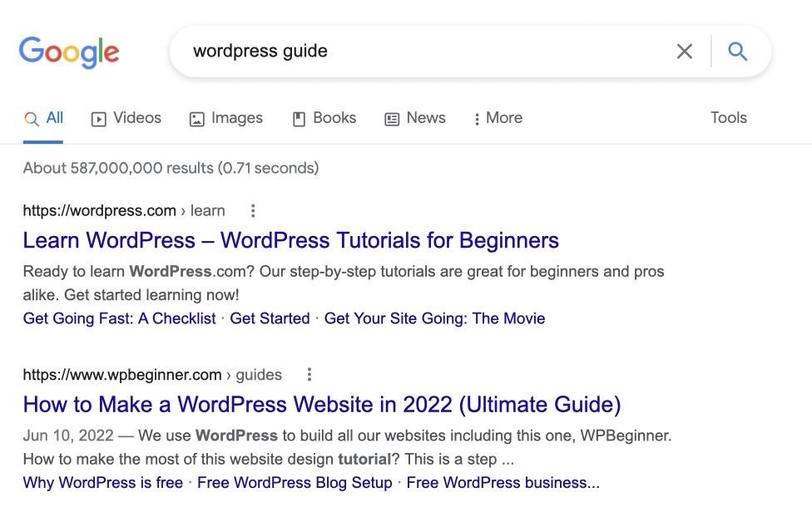Open the Learn WordPress tutorials result

point(290,239)
